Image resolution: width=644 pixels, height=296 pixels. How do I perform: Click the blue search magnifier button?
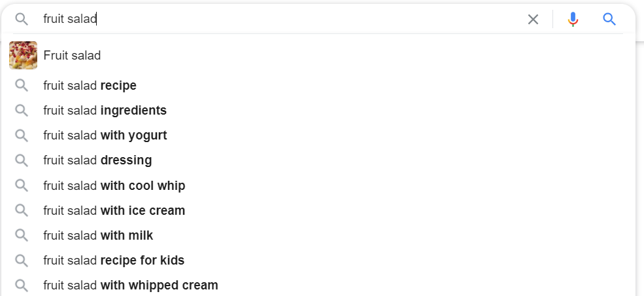(x=609, y=19)
